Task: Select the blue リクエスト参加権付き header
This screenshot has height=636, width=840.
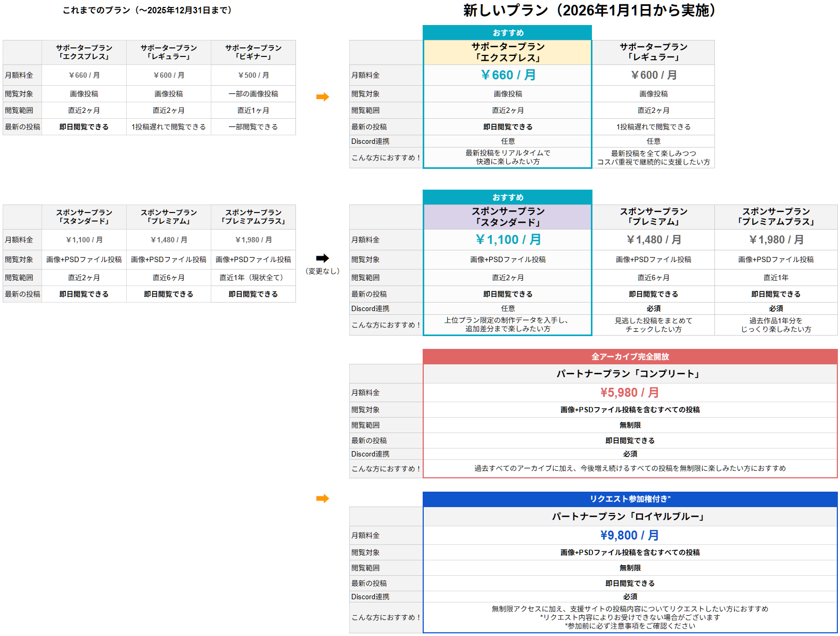Action: tap(630, 499)
